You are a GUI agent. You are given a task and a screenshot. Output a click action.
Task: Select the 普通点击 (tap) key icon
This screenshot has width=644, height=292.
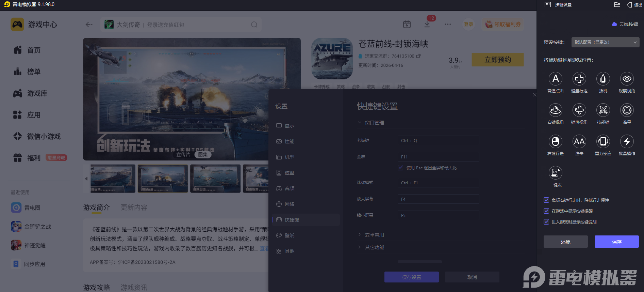pyautogui.click(x=555, y=79)
